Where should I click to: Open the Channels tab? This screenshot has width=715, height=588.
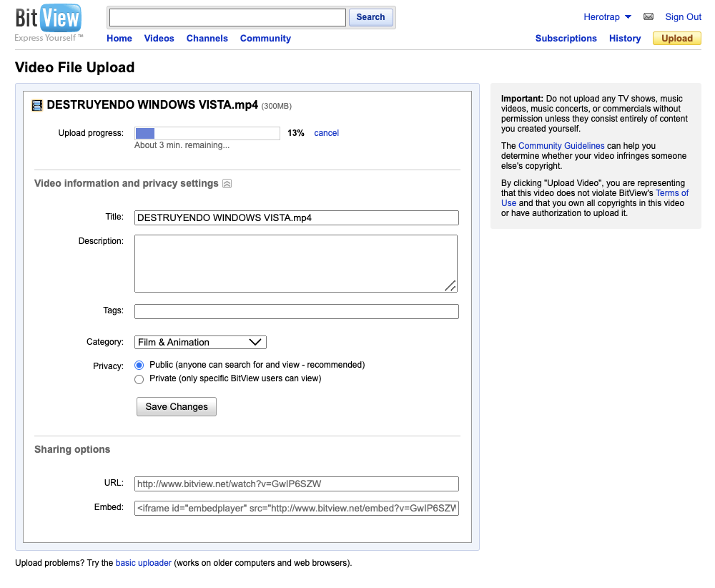[207, 39]
